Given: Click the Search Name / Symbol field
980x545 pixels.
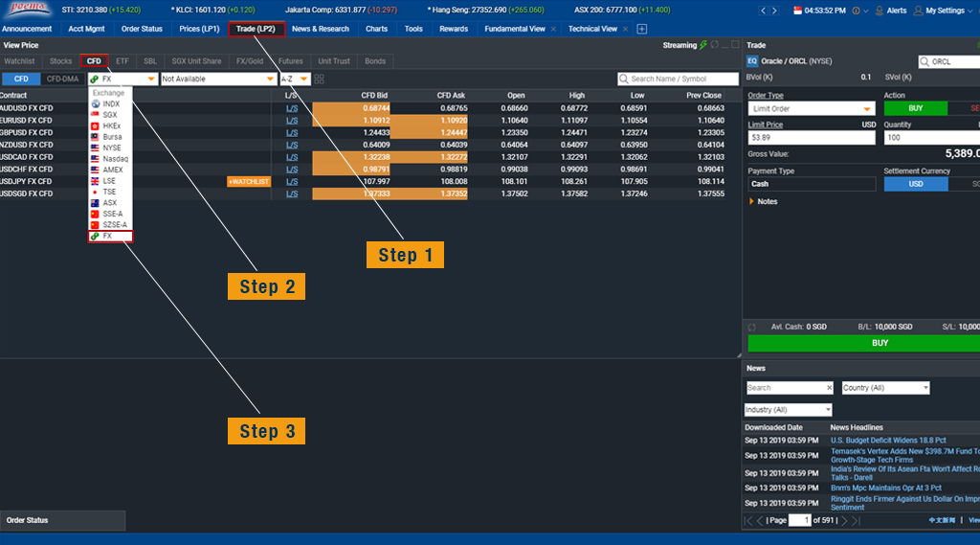Looking at the screenshot, I should [x=679, y=79].
